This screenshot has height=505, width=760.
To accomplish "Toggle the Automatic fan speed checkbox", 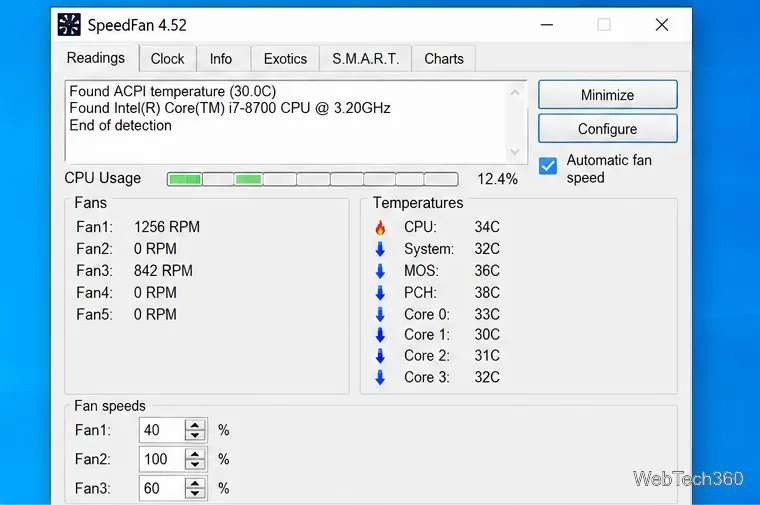I will (x=548, y=166).
